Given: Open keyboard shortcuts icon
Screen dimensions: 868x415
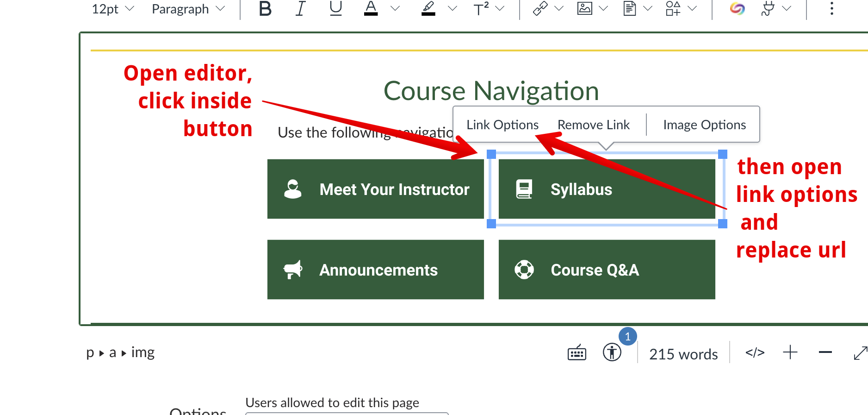Looking at the screenshot, I should click(x=577, y=353).
